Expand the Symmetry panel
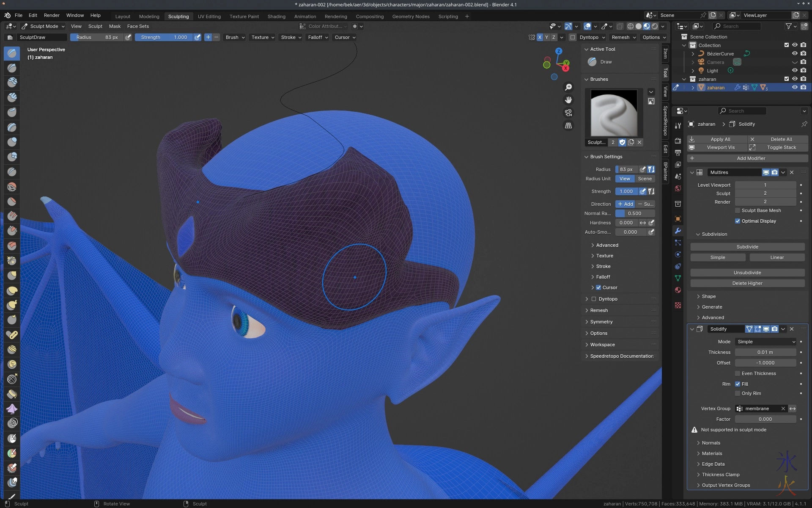The height and width of the screenshot is (508, 812). [601, 322]
